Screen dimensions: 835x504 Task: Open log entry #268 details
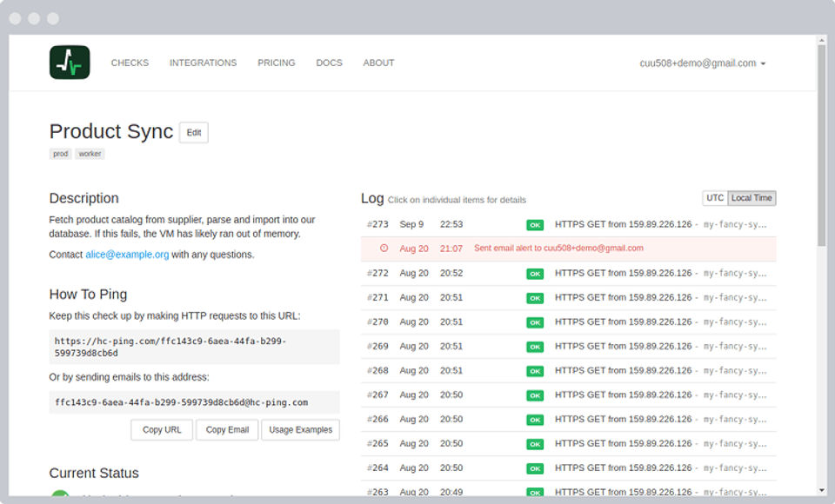[568, 371]
